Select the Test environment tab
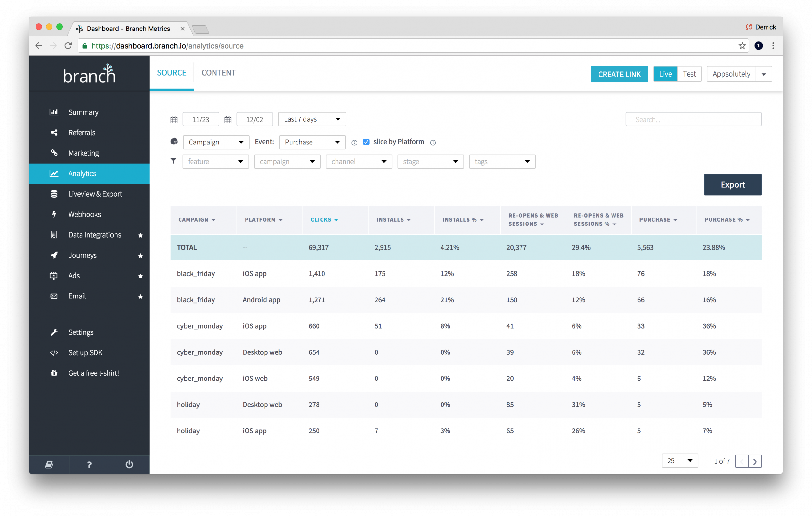The width and height of the screenshot is (812, 516). 689,74
